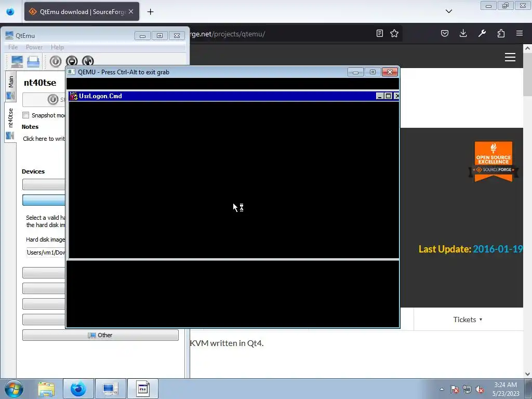The height and width of the screenshot is (399, 532).
Task: Click the new virtual machine computer icon in QtEmu toolbar
Action: point(17,61)
